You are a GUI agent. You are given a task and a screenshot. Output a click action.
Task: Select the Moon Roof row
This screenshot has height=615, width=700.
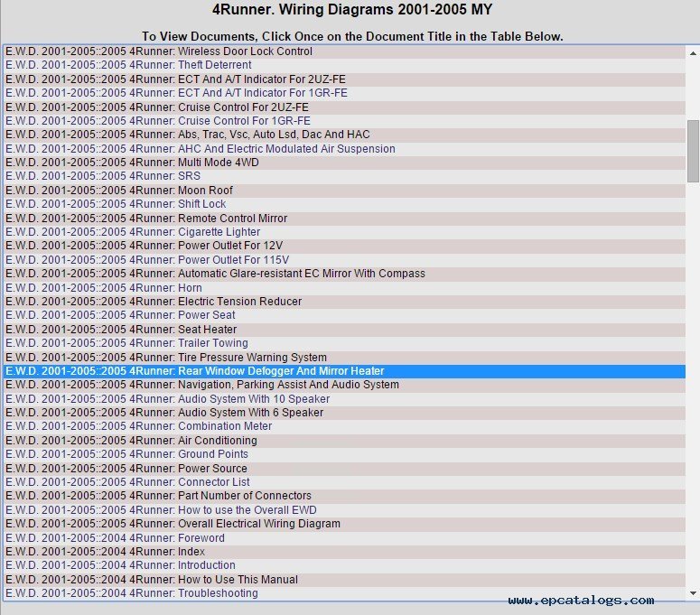(x=344, y=191)
